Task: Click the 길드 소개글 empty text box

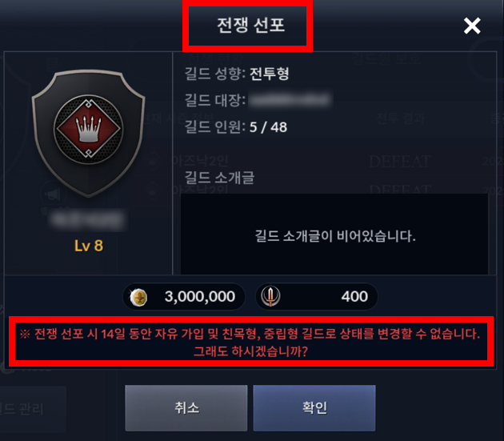Action: (x=334, y=235)
